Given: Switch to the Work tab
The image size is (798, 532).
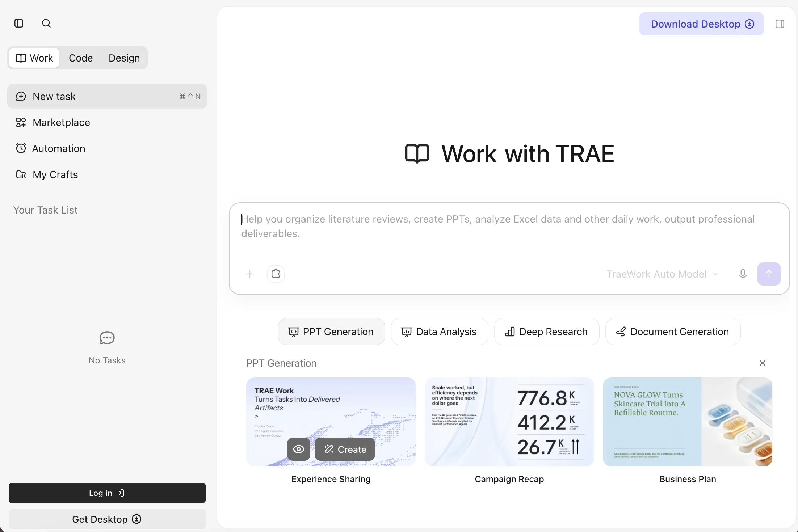Looking at the screenshot, I should pyautogui.click(x=34, y=58).
